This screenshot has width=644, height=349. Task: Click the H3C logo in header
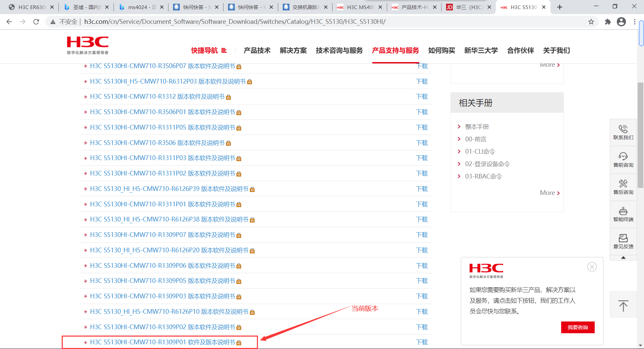[88, 45]
